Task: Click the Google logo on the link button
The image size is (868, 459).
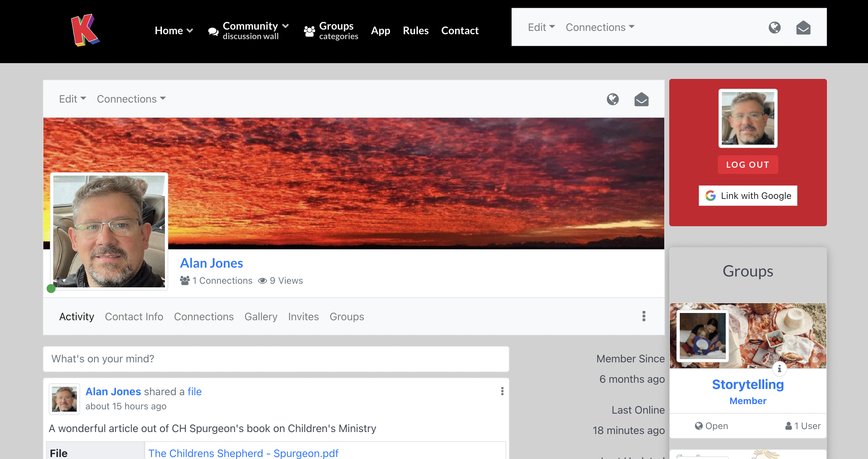Action: click(710, 196)
